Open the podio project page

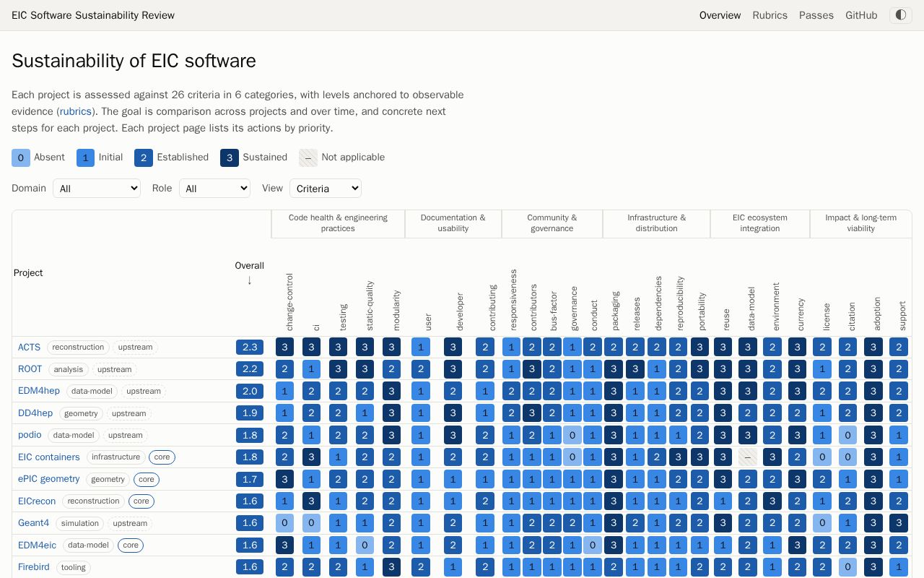click(30, 435)
